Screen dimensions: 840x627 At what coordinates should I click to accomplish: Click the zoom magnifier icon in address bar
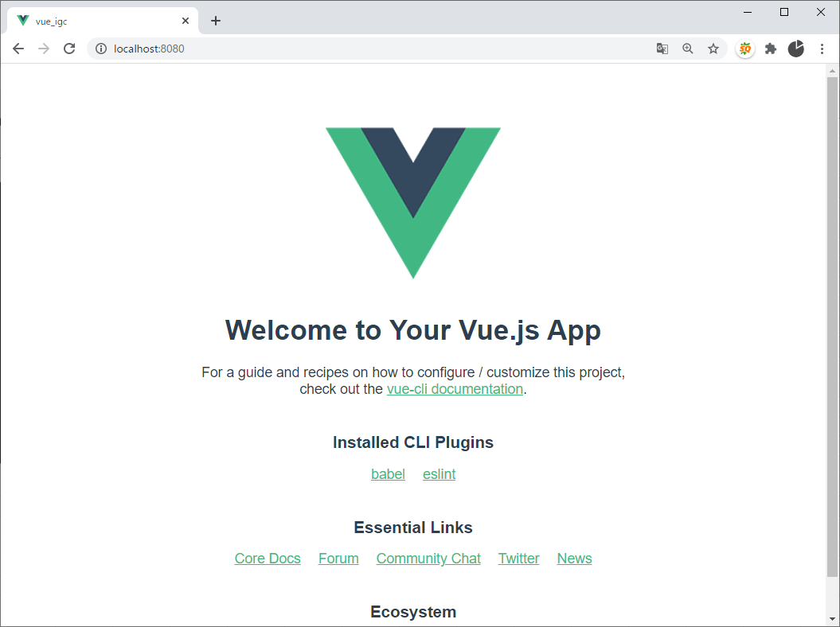pyautogui.click(x=688, y=49)
